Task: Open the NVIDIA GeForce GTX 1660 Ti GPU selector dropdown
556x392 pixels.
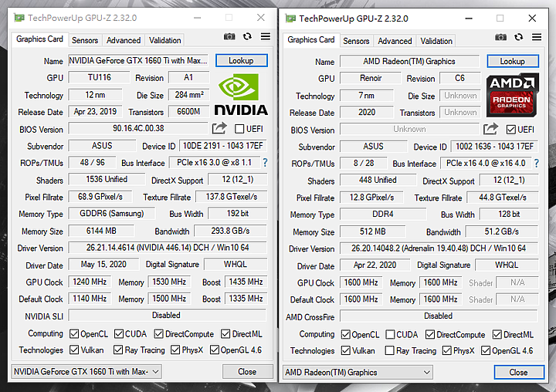Action: click(x=86, y=372)
